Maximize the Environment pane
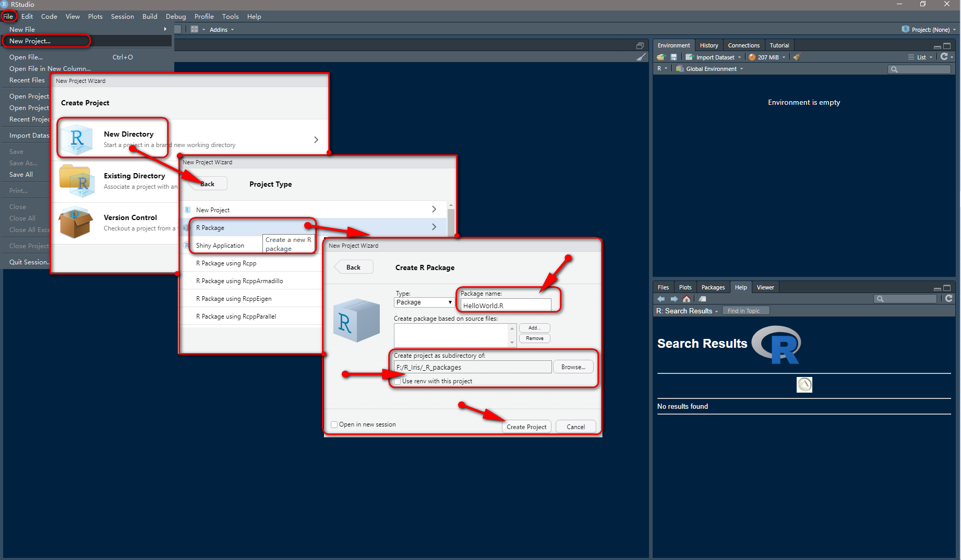961x560 pixels. tap(947, 46)
